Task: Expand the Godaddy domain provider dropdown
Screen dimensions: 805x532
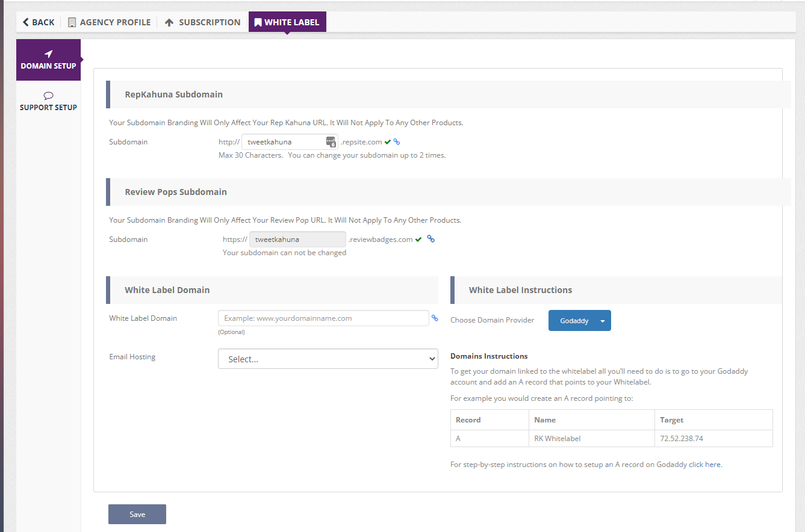Action: click(574, 321)
